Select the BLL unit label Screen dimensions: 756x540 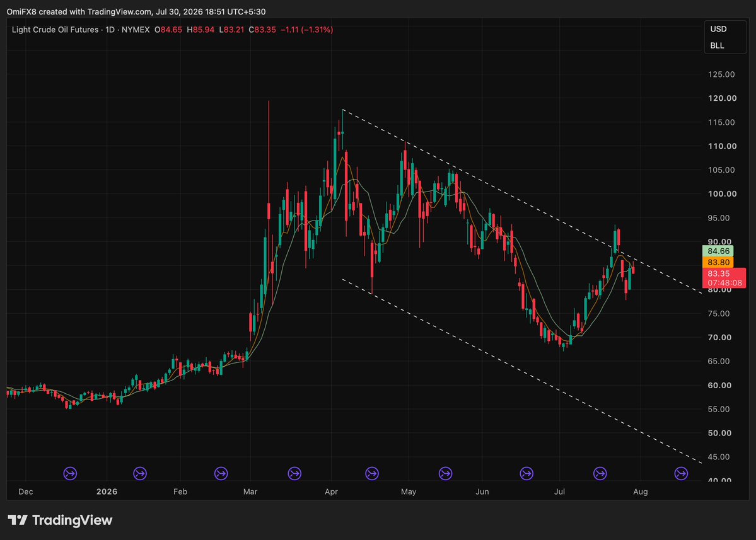point(717,46)
